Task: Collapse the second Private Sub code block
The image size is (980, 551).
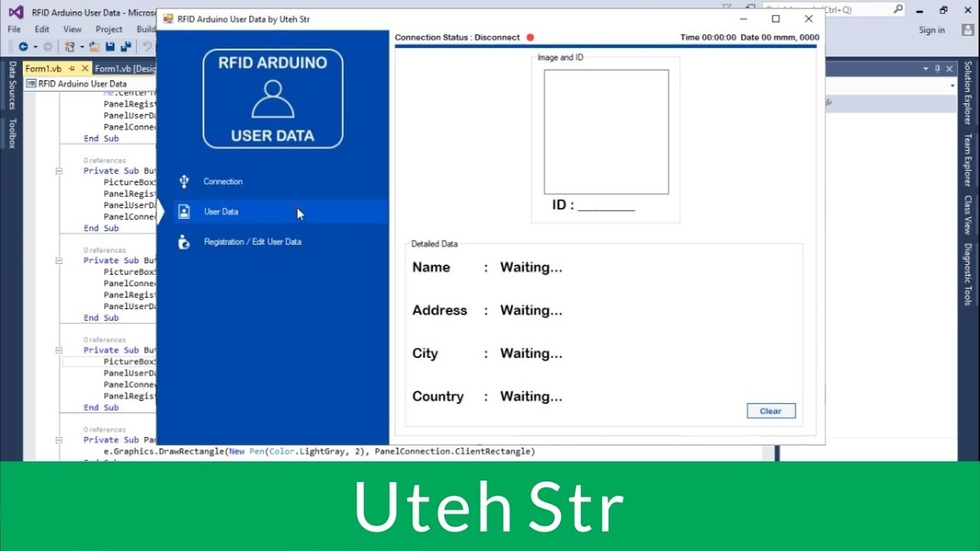Action: point(58,260)
